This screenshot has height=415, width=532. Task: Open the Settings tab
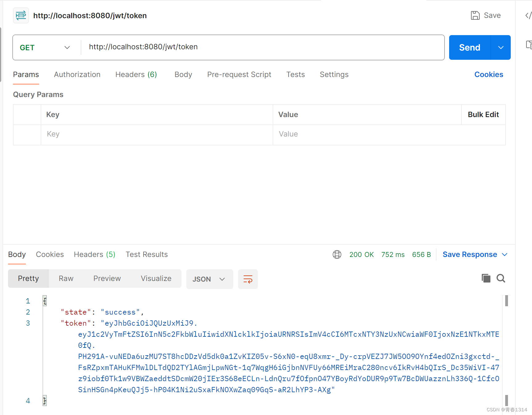(334, 75)
